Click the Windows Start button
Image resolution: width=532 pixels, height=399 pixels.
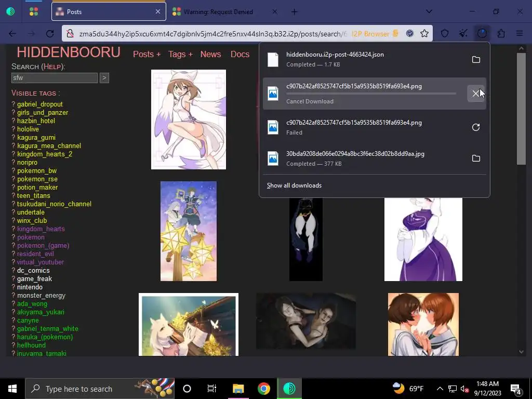click(12, 389)
